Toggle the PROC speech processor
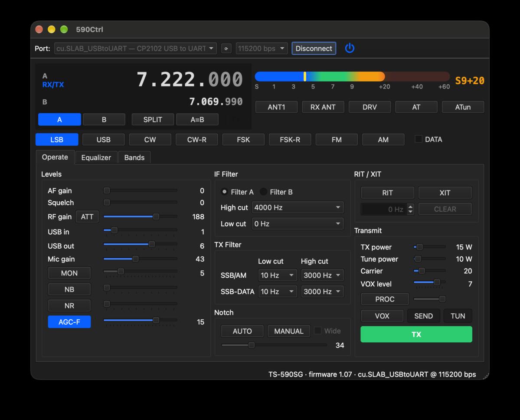520x420 pixels. (x=385, y=299)
